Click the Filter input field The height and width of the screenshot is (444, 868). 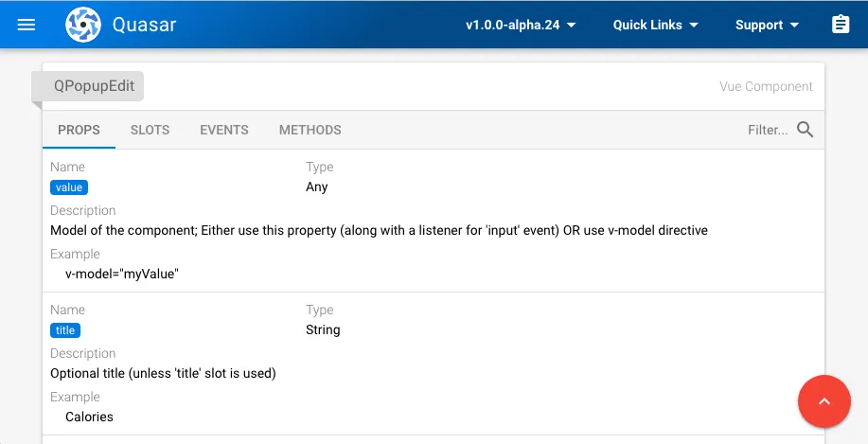coord(768,130)
